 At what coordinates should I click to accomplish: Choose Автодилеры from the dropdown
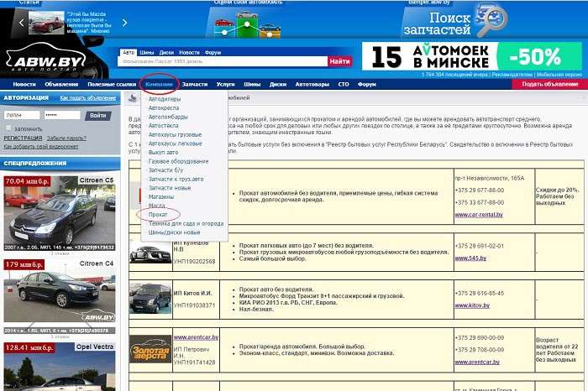(x=165, y=99)
